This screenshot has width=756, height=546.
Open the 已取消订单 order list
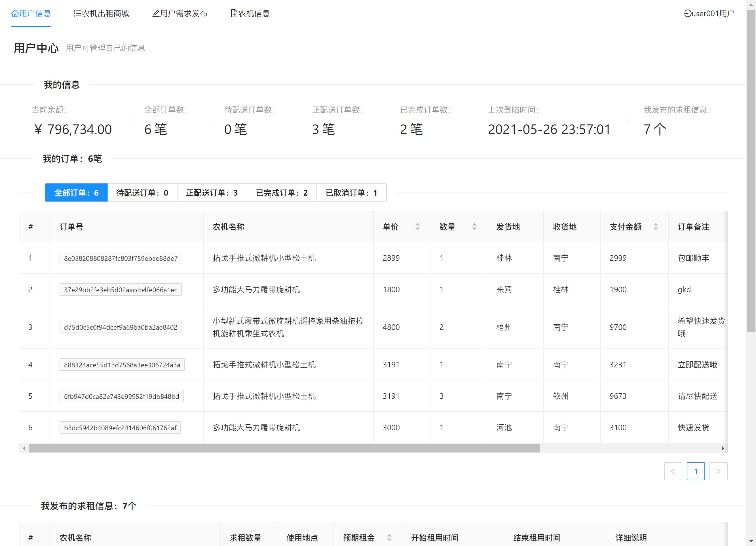pos(351,193)
